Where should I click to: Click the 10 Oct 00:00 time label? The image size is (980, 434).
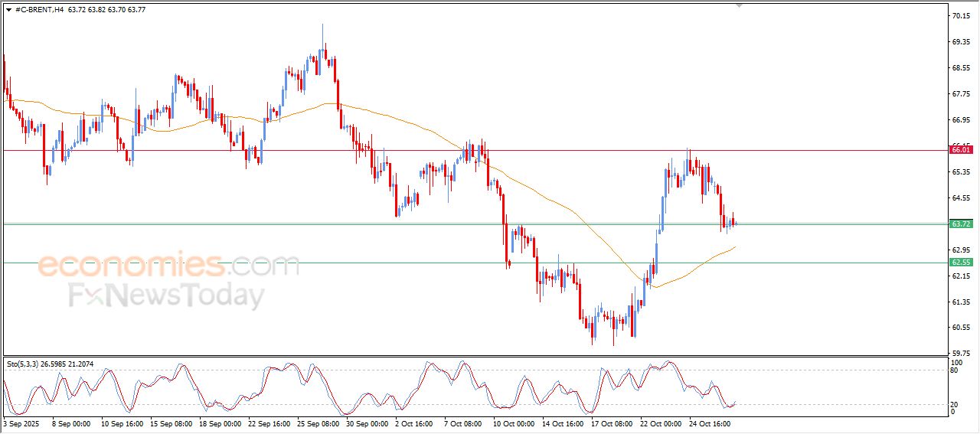click(514, 423)
